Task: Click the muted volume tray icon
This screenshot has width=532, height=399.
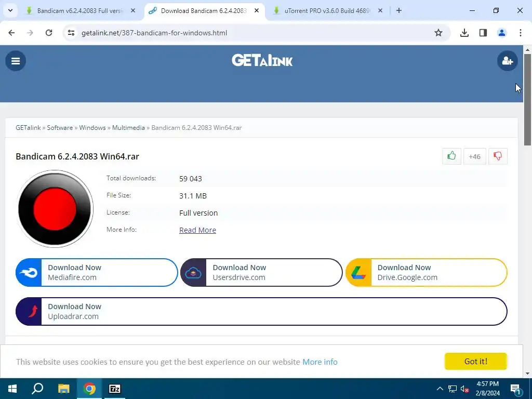Action: coord(464,389)
